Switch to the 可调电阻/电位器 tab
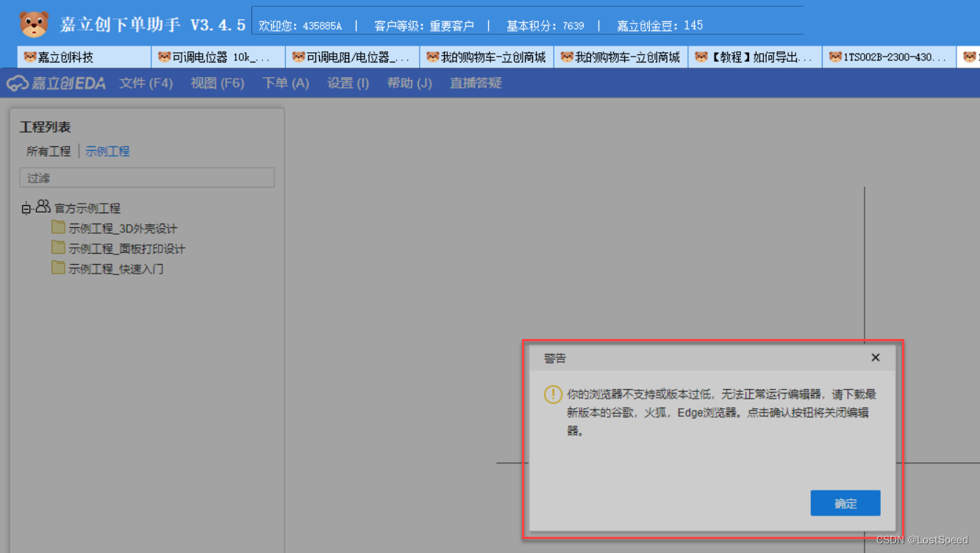This screenshot has width=980, height=553. 352,57
